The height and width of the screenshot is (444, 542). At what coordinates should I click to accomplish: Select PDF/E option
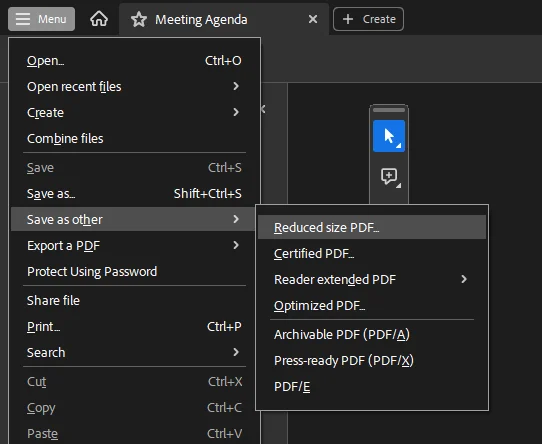tap(372, 386)
